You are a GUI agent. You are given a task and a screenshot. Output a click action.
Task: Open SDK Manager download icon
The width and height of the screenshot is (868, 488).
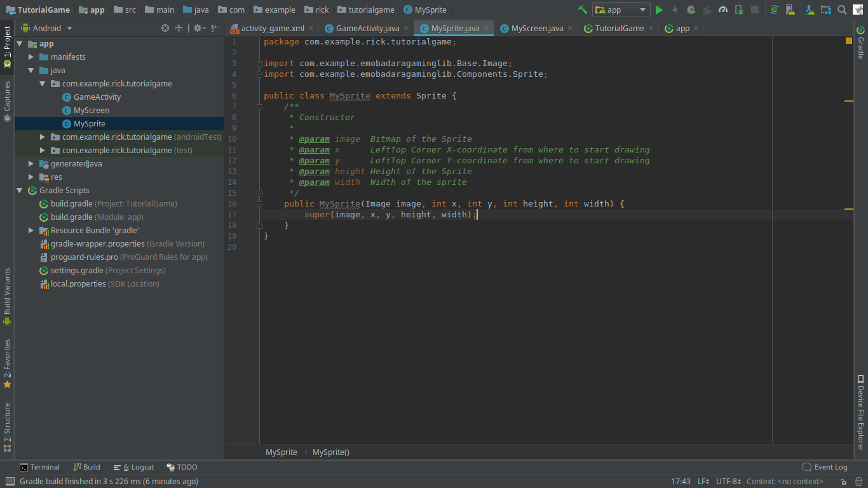[x=810, y=10]
